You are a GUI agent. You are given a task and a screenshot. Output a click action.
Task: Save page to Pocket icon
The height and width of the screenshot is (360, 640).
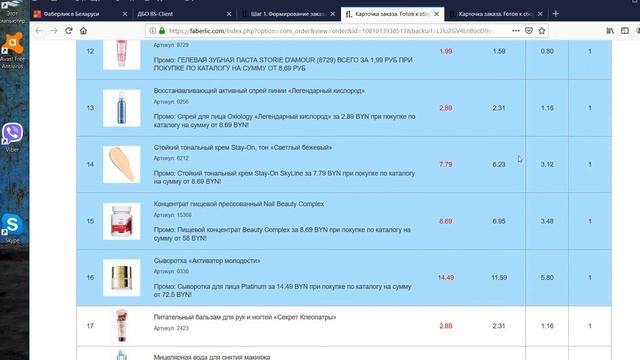(x=529, y=31)
